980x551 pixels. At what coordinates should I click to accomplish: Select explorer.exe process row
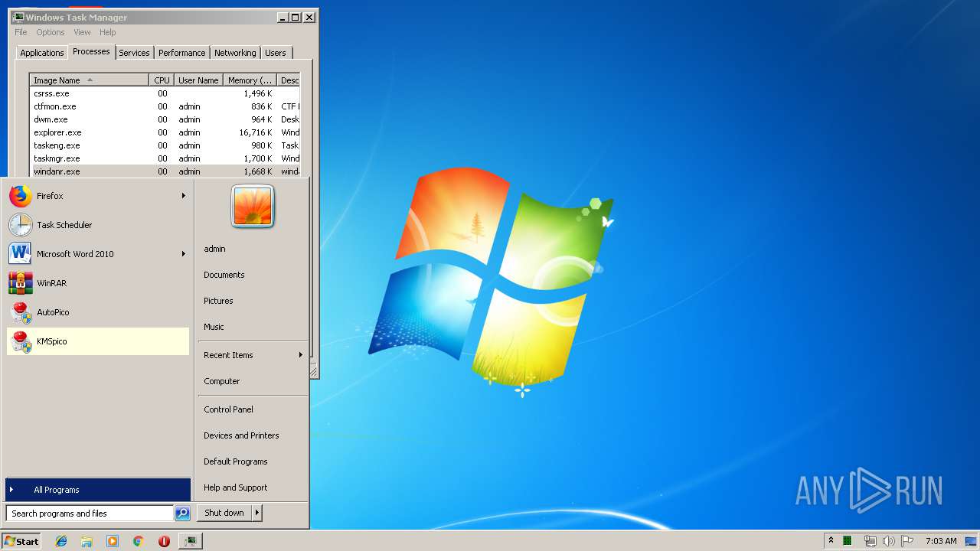[165, 132]
